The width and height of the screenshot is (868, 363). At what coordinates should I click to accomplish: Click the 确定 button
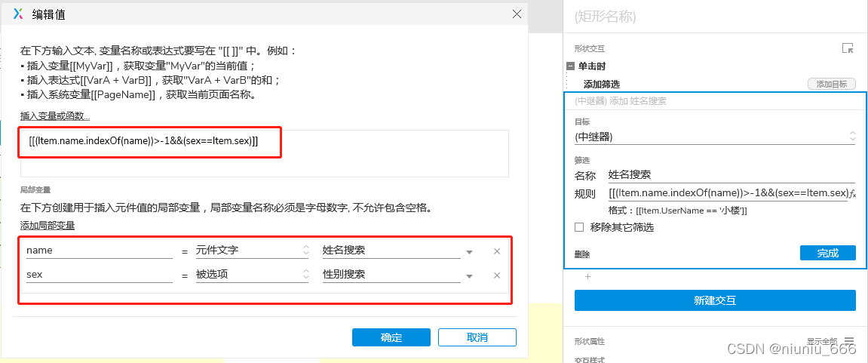point(391,337)
